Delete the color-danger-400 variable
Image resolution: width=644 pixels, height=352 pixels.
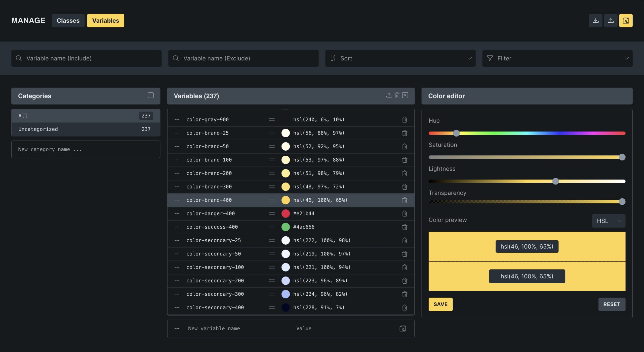click(405, 214)
